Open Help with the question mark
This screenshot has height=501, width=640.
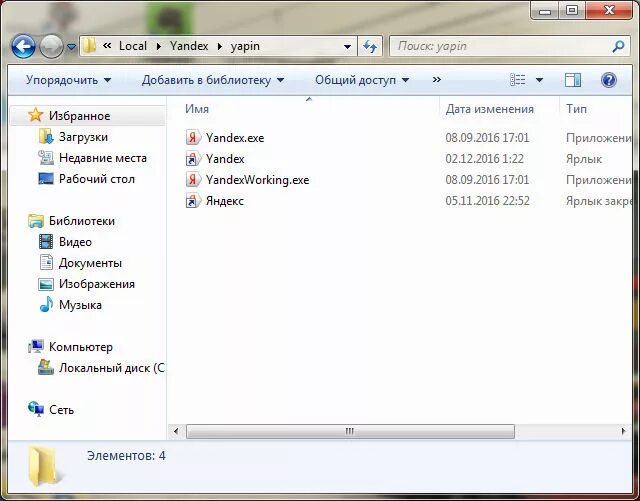609,80
